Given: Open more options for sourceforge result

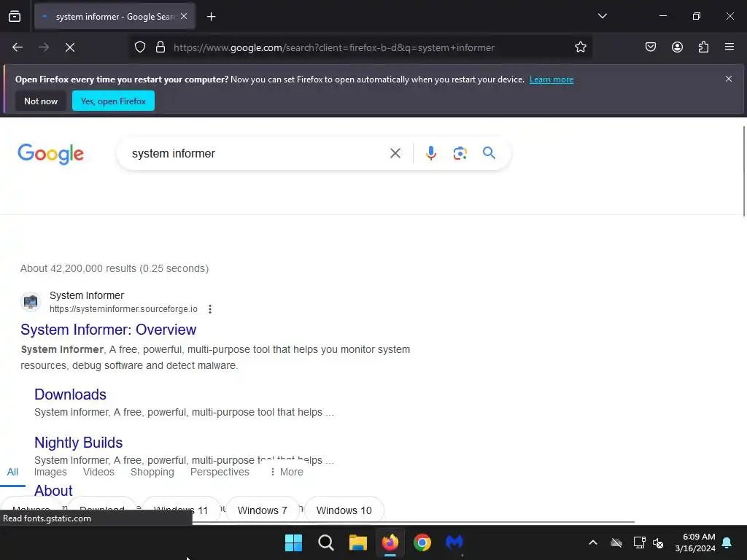Looking at the screenshot, I should tap(210, 309).
